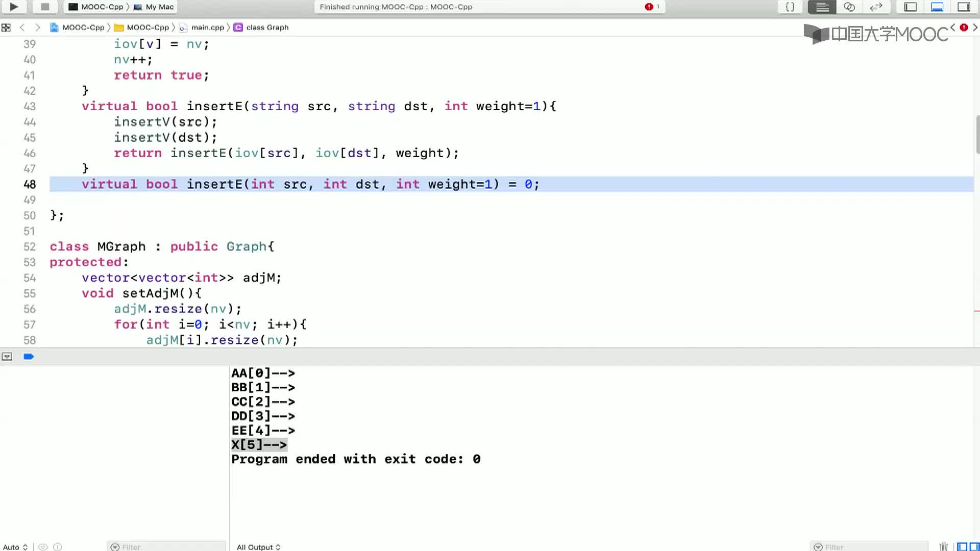Viewport: 980px width, 551px height.
Task: Go back in editor history
Action: [x=22, y=28]
